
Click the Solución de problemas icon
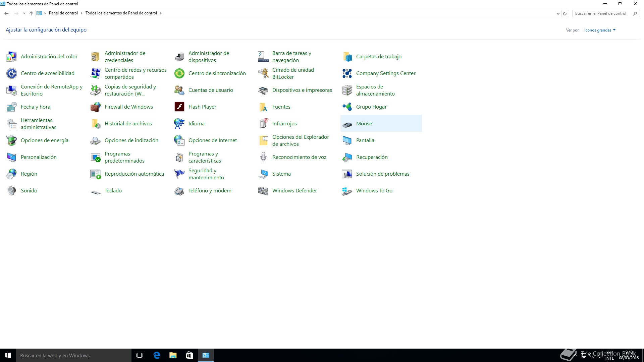(x=347, y=174)
